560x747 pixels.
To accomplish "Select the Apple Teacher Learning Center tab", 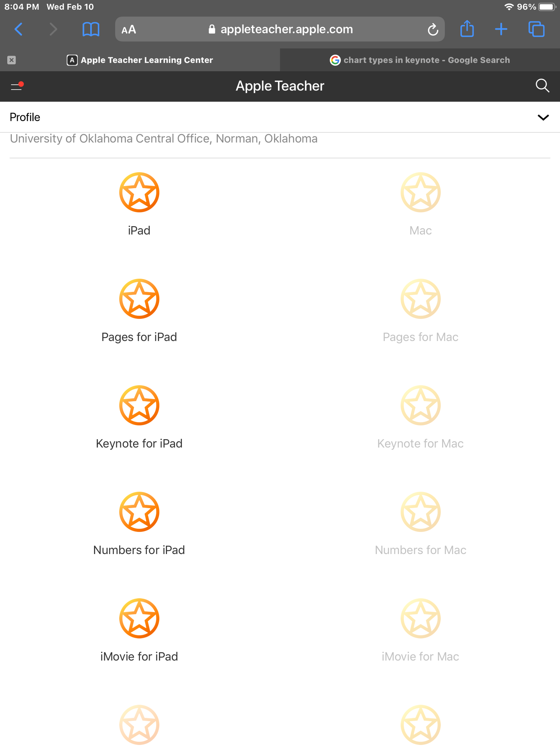I will point(140,60).
